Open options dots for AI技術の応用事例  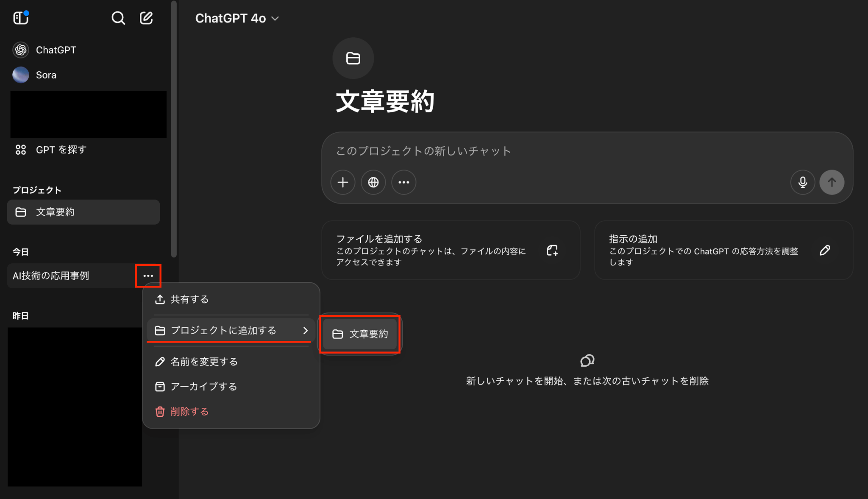[148, 276]
